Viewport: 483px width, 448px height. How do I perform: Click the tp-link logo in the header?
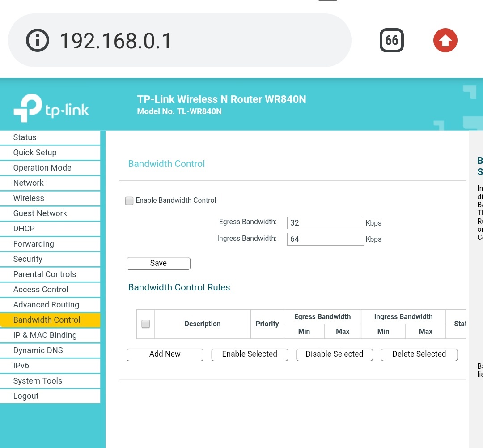pos(51,107)
